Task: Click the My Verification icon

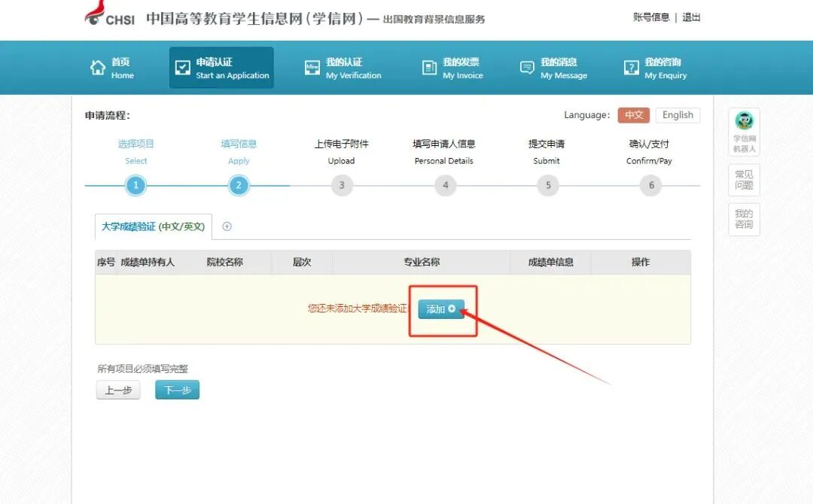Action: point(312,68)
